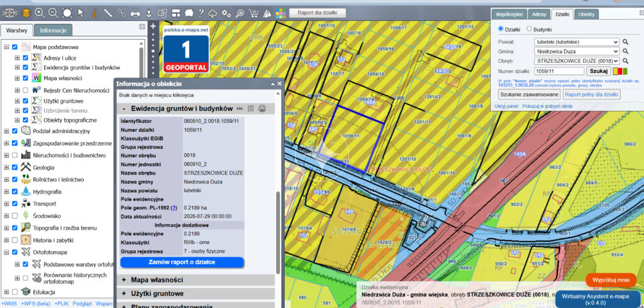Collapse the Mapa podstawowa tree node

pos(6,47)
